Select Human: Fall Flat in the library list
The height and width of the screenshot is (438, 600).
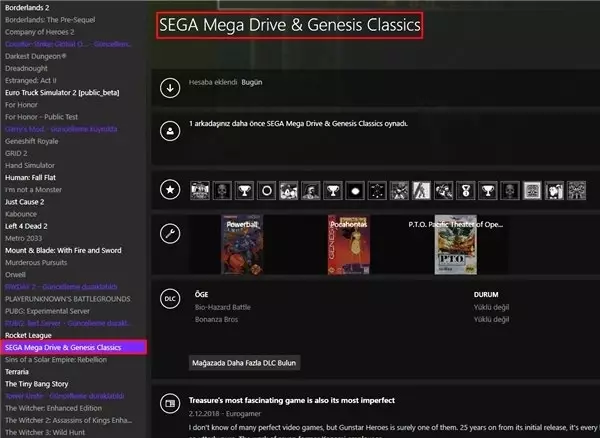coord(36,177)
